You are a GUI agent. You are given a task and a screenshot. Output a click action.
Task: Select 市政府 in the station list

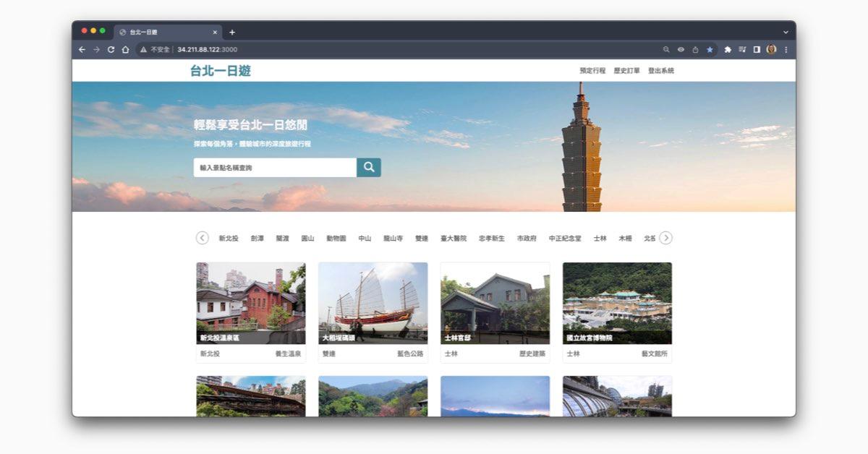[x=527, y=238]
